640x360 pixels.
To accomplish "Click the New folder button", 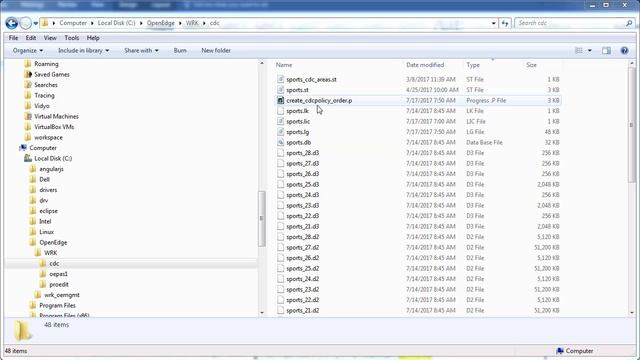I will [x=216, y=50].
